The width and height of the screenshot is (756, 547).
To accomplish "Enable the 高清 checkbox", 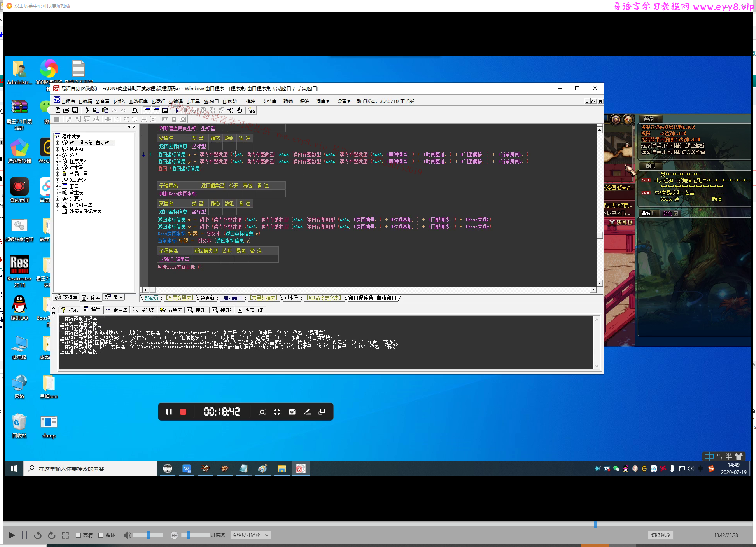I will coord(78,535).
